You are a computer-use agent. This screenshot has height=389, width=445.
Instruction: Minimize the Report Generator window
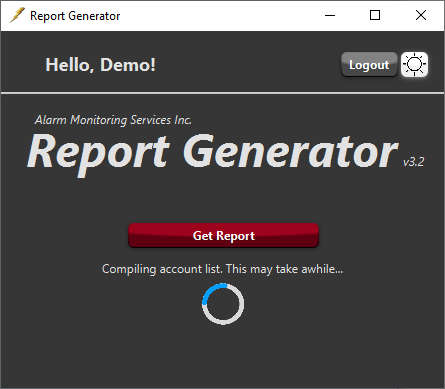tap(330, 15)
